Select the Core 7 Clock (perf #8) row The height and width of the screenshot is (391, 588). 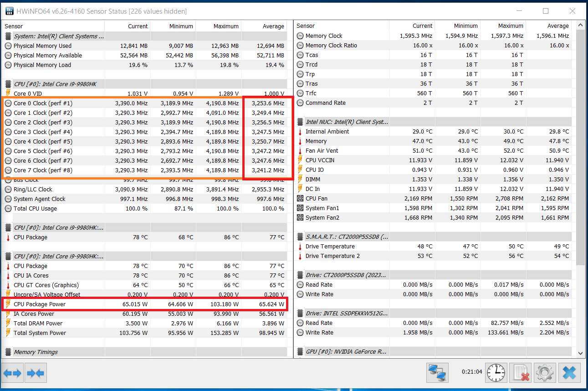(x=145, y=170)
